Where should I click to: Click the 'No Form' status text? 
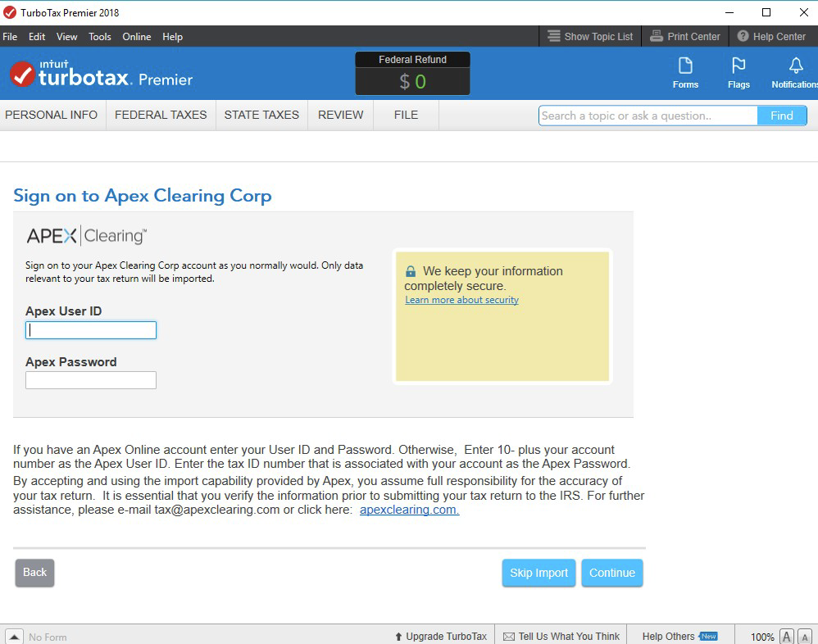tap(48, 637)
